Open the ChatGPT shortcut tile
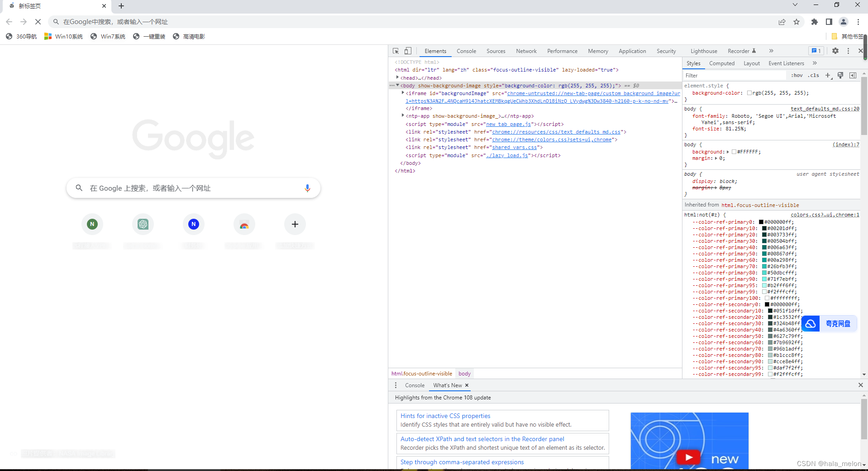 [x=143, y=224]
